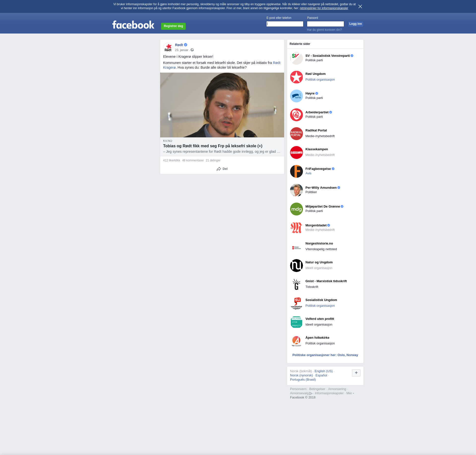The height and width of the screenshot is (455, 476).
Task: Open Personvern footer link
Action: [x=298, y=389]
